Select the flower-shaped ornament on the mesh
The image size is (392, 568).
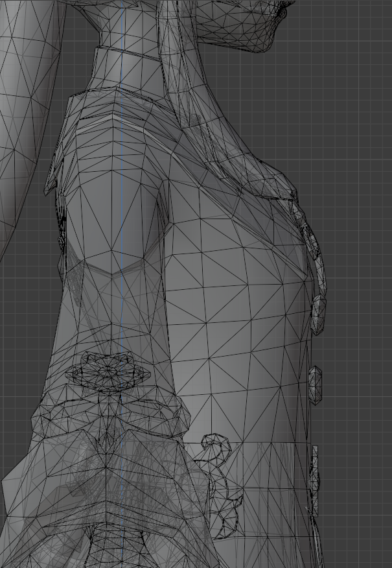(x=108, y=372)
